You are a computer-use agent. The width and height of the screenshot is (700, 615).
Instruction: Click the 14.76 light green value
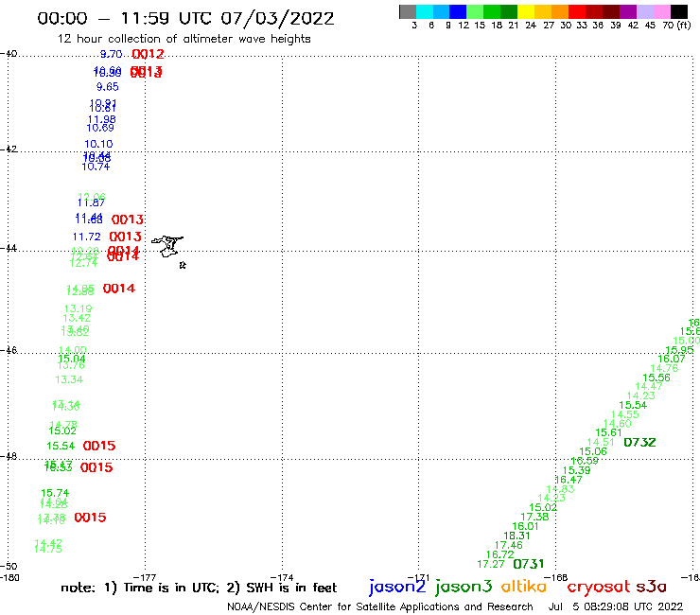(x=664, y=368)
